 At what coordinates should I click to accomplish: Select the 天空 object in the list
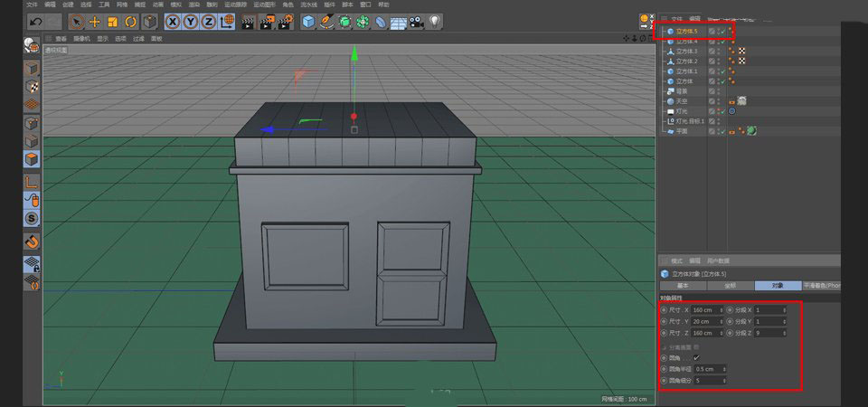coord(682,101)
